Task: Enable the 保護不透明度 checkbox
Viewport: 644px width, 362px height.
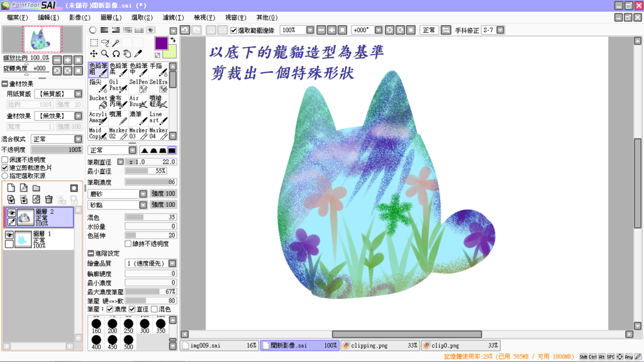Action: tap(4, 159)
